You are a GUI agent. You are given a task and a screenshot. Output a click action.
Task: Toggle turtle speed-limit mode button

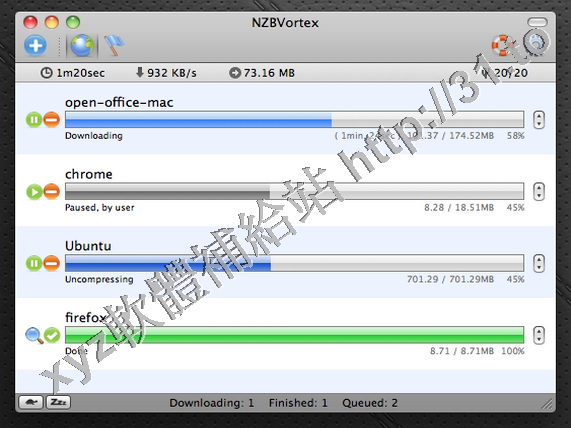click(31, 402)
